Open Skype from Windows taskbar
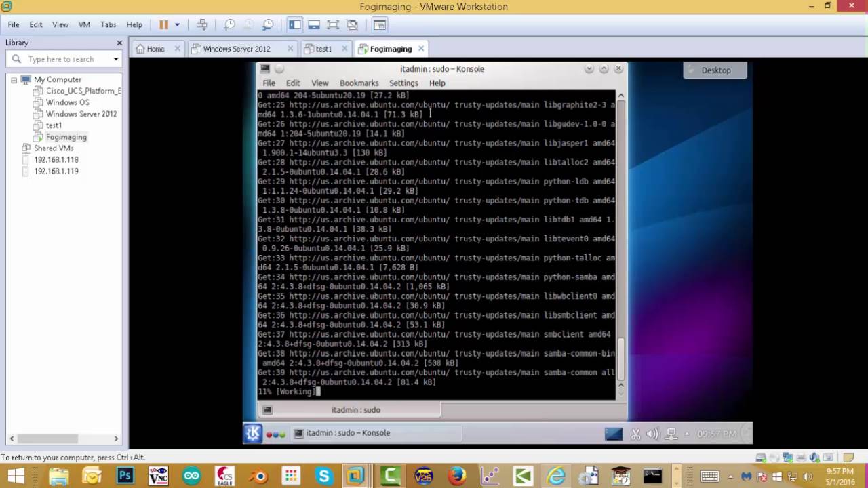Viewport: 868px width, 488px height. 323,476
